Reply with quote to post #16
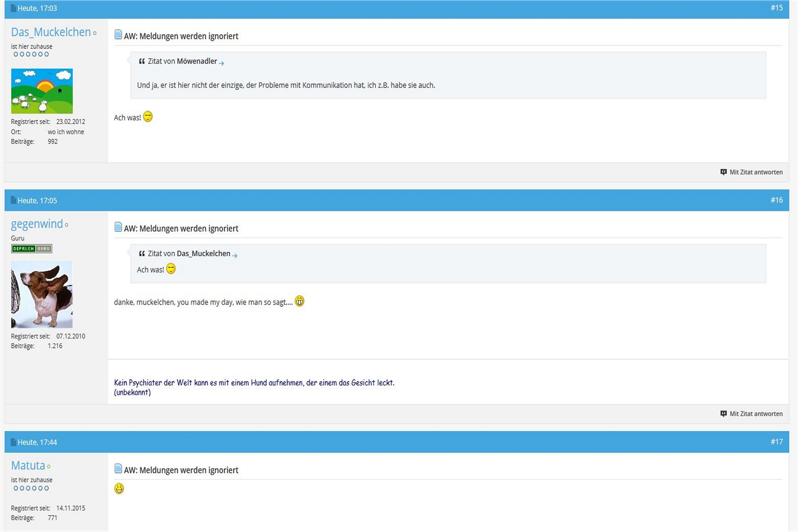Image resolution: width=798 pixels, height=532 pixels. coord(751,414)
